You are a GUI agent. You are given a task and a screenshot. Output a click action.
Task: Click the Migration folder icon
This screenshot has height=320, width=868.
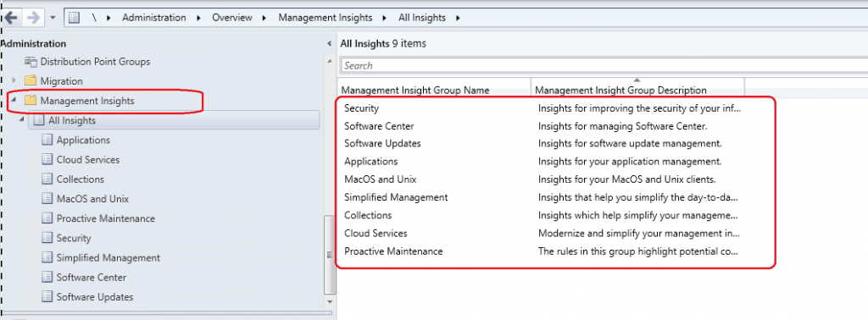tap(31, 81)
